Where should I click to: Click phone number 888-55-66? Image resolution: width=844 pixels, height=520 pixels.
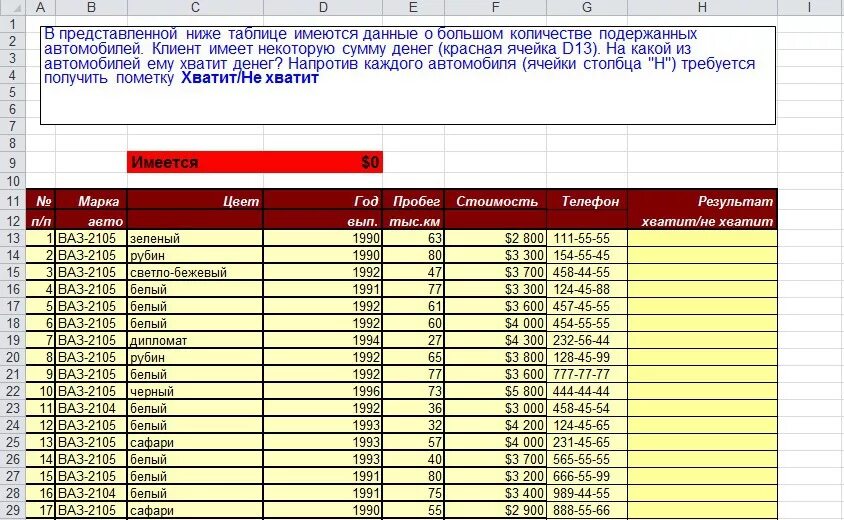tap(587, 510)
